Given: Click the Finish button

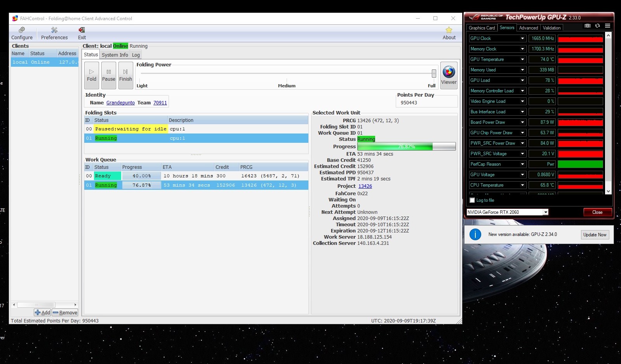Looking at the screenshot, I should (x=125, y=75).
